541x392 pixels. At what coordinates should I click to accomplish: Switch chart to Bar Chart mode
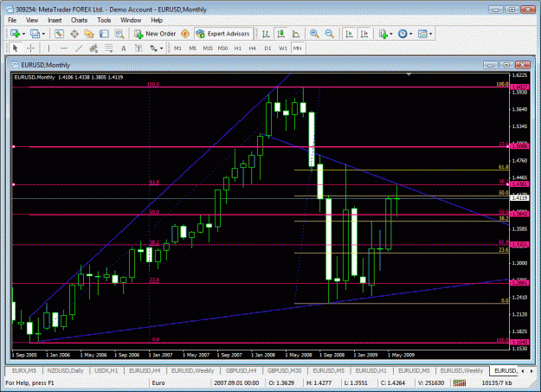pos(266,34)
